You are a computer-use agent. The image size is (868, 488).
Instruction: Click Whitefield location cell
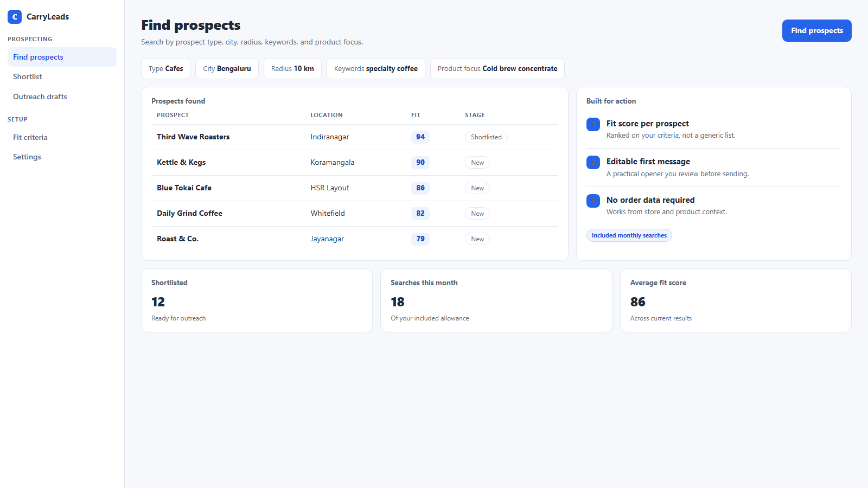(328, 214)
